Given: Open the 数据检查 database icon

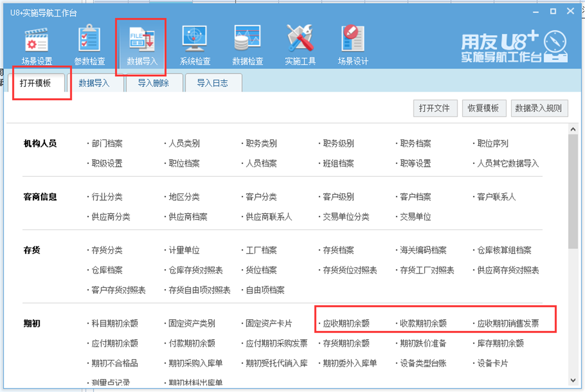Looking at the screenshot, I should coord(247,45).
